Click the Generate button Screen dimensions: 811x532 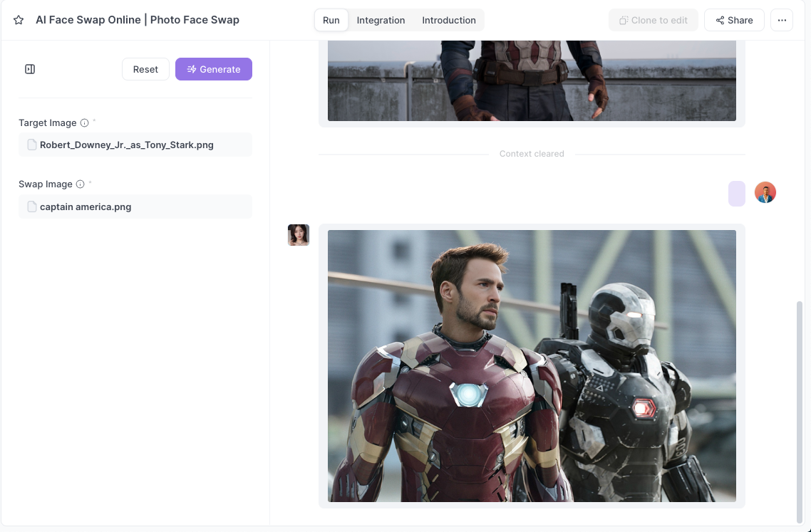tap(214, 69)
